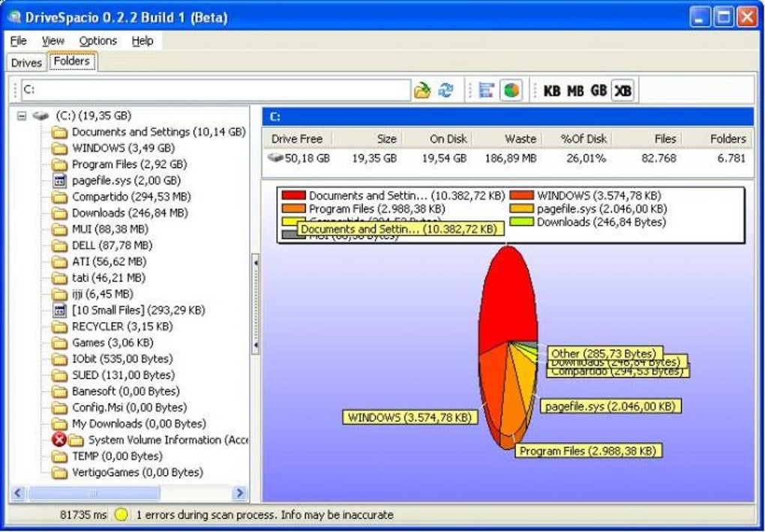This screenshot has width=765, height=532.
Task: Select the Folders tab
Action: coord(72,61)
